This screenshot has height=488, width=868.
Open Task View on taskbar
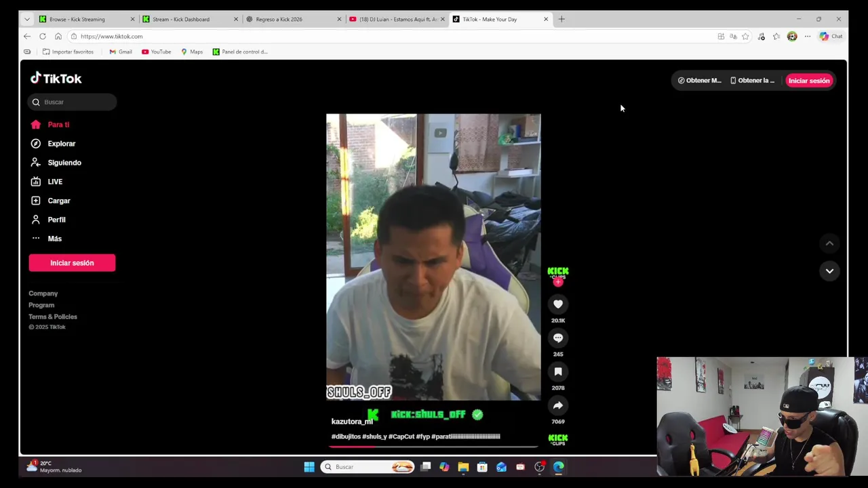coord(426,466)
